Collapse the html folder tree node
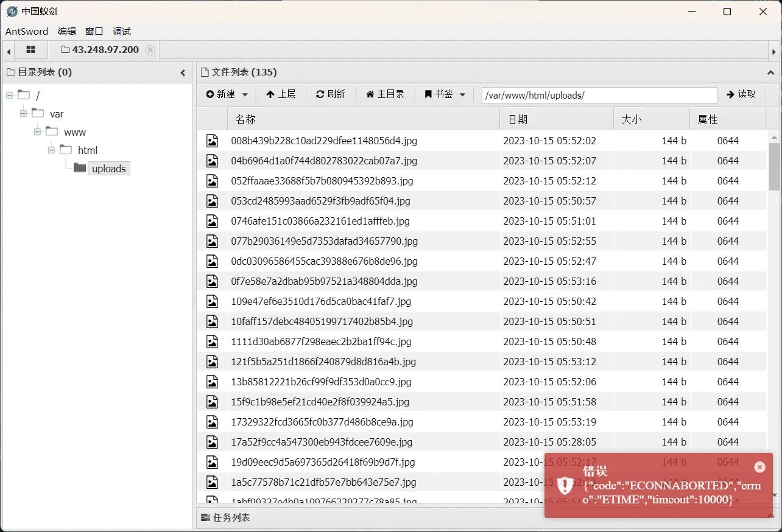Image resolution: width=782 pixels, height=532 pixels. (x=52, y=150)
